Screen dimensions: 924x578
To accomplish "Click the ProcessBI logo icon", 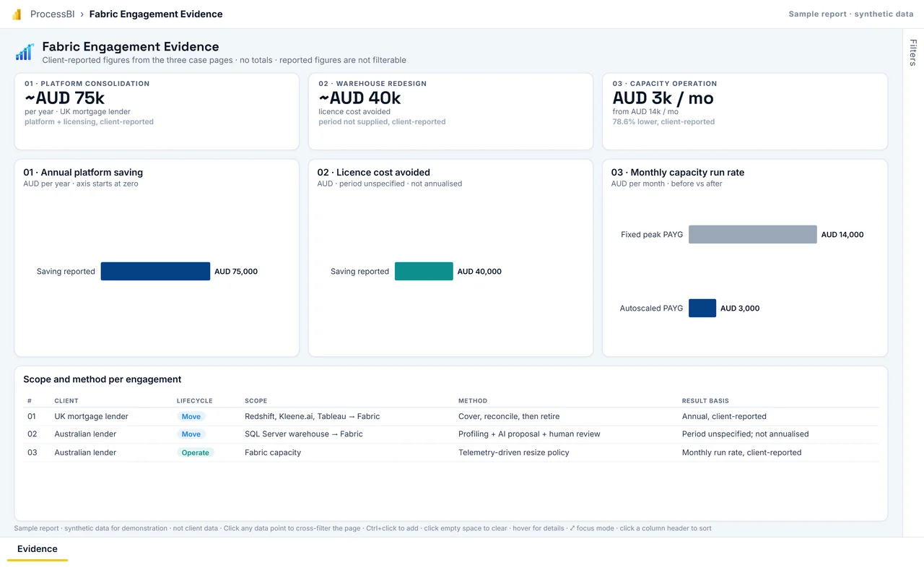I will 17,14.
